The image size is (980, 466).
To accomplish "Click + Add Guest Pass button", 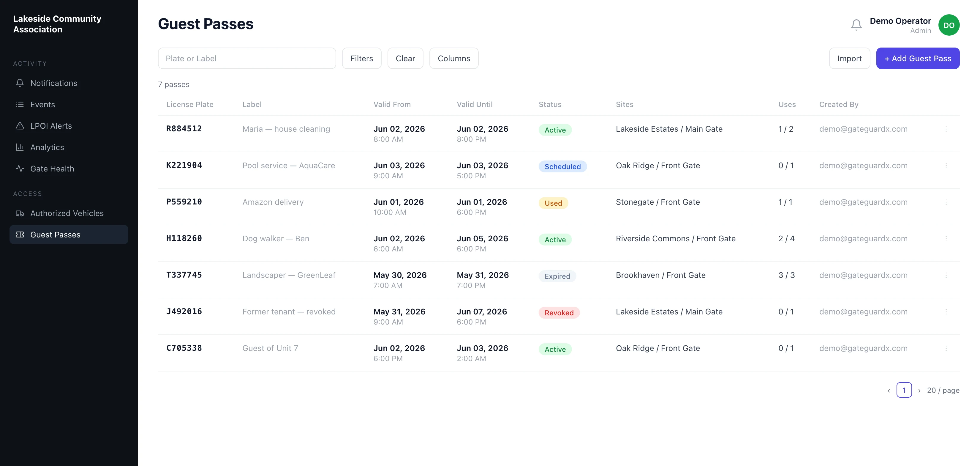I will pyautogui.click(x=918, y=58).
